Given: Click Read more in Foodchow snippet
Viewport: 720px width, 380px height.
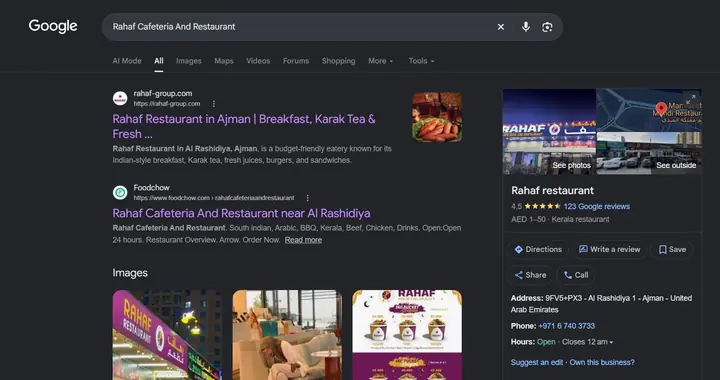Looking at the screenshot, I should (303, 240).
